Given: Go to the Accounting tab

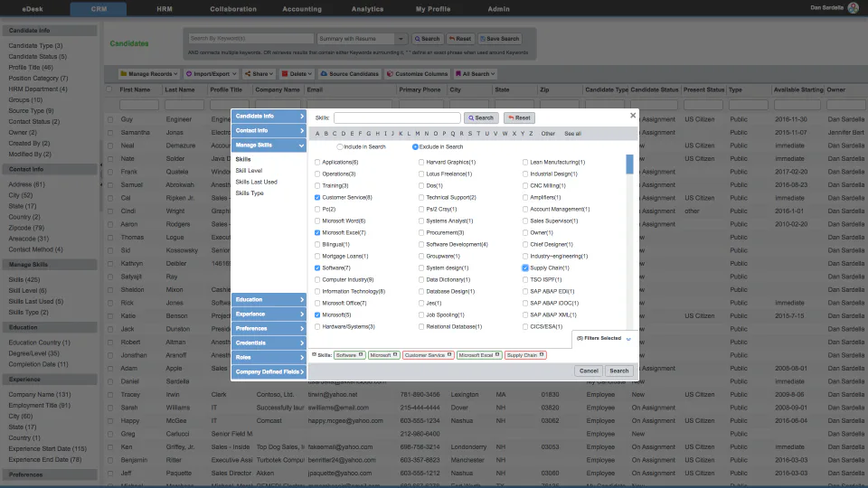Looking at the screenshot, I should [302, 9].
